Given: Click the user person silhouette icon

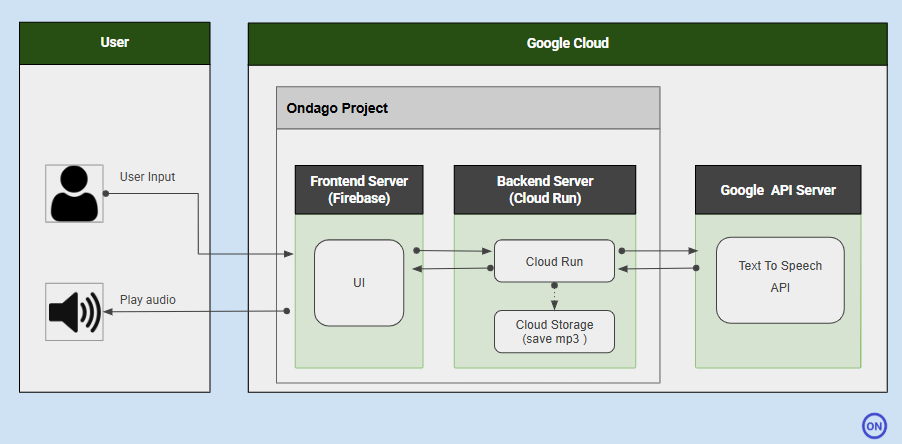Looking at the screenshot, I should coord(74,193).
